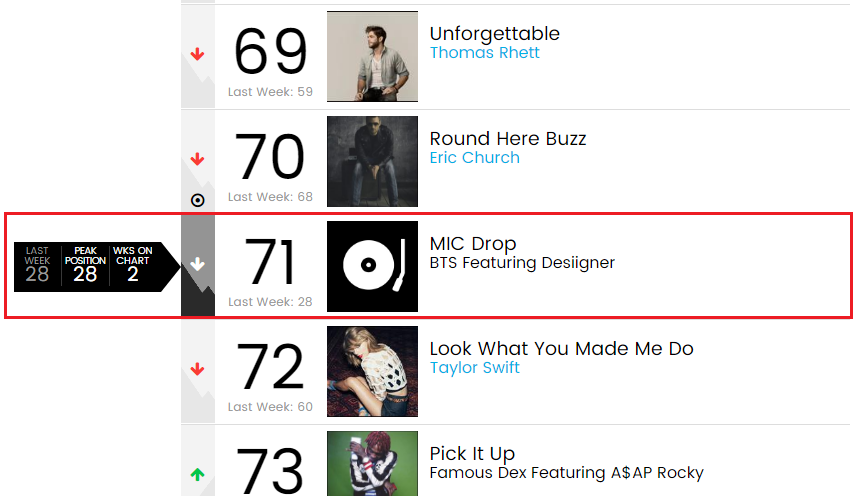The width and height of the screenshot is (859, 496).
Task: Click the bullet circle icon under rank 70
Action: pos(197,200)
